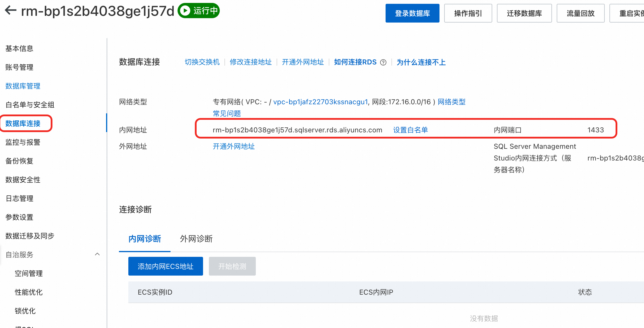Click the back arrow next to instance name

point(10,11)
